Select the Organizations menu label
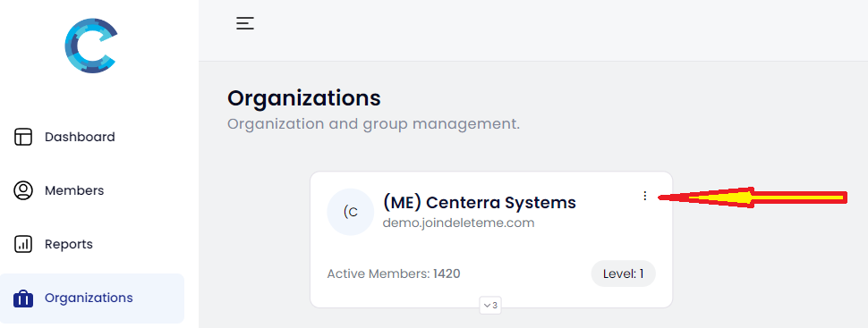Viewport: 868px width, 328px height. pos(89,298)
